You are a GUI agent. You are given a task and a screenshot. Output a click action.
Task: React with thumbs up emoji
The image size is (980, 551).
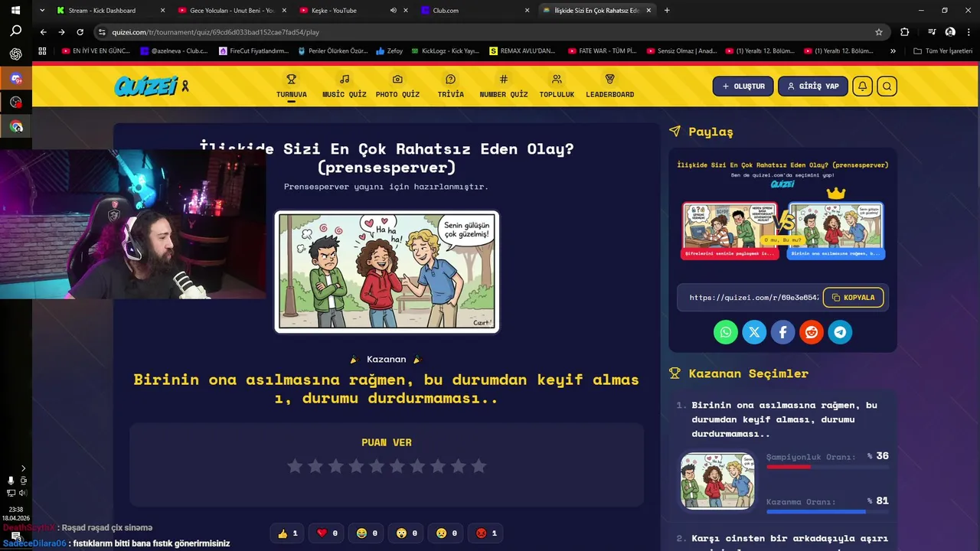(287, 533)
